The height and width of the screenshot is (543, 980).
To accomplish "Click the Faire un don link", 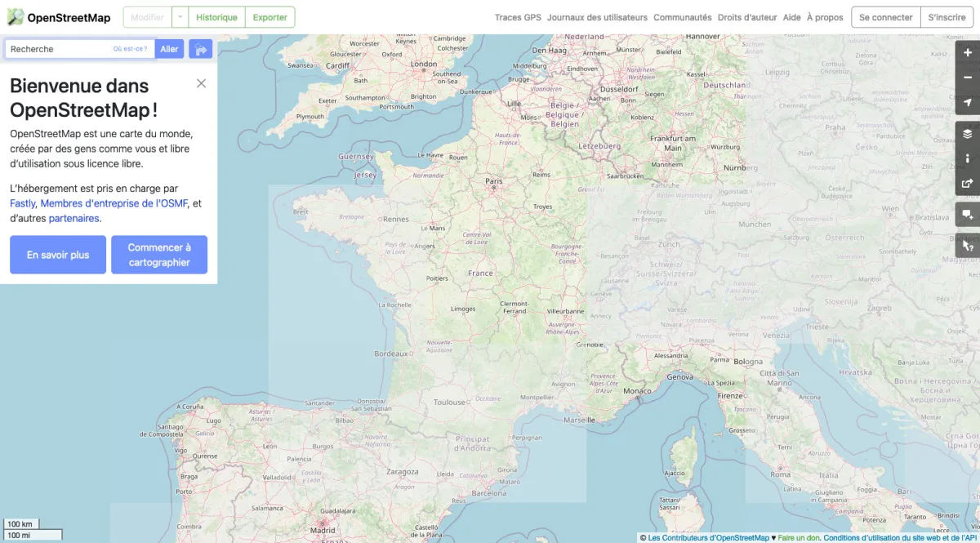I will pos(799,538).
